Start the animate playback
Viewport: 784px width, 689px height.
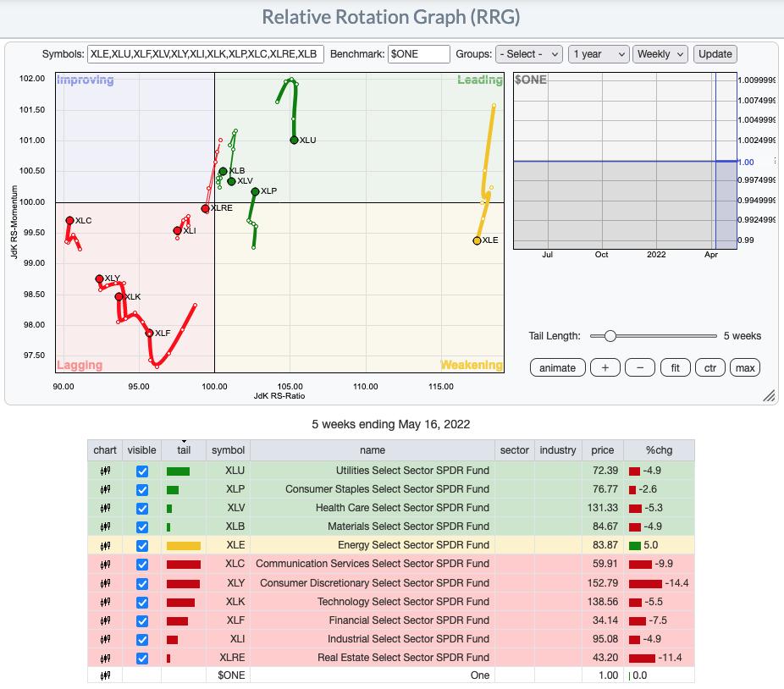pyautogui.click(x=557, y=368)
